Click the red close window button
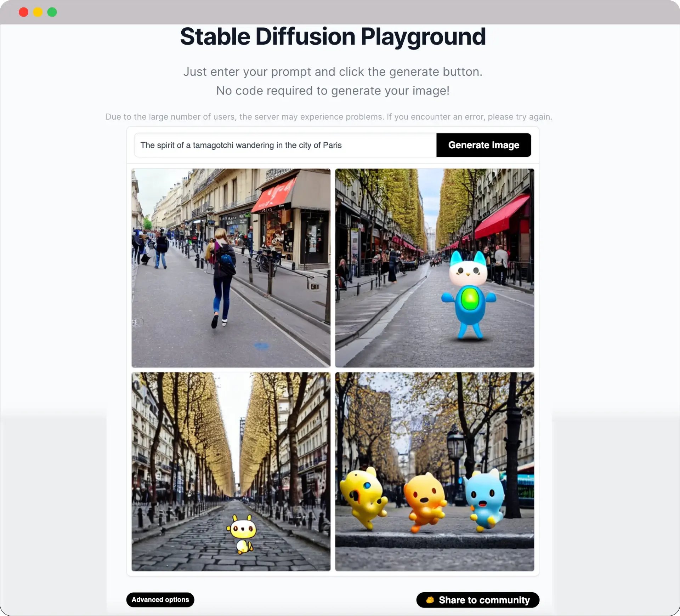 pyautogui.click(x=24, y=12)
